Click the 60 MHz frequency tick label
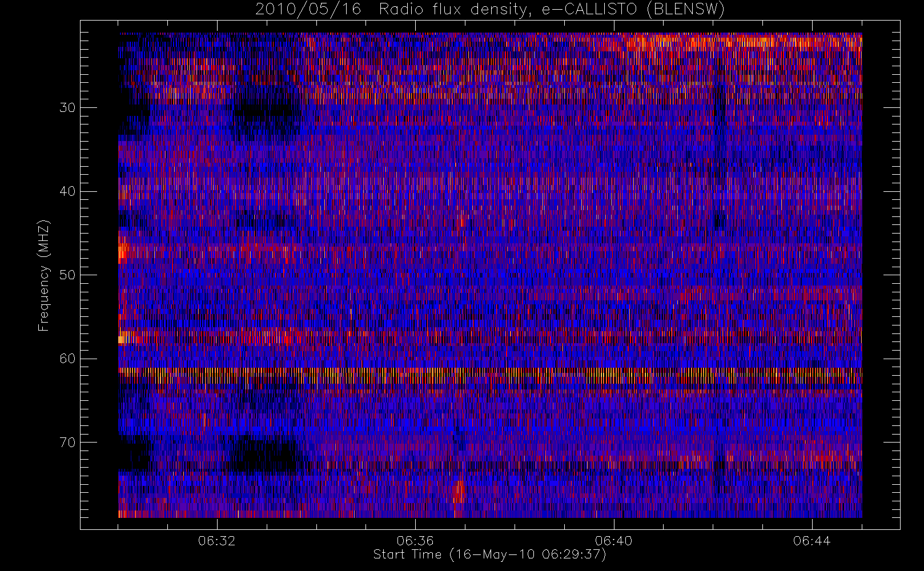 (x=67, y=359)
